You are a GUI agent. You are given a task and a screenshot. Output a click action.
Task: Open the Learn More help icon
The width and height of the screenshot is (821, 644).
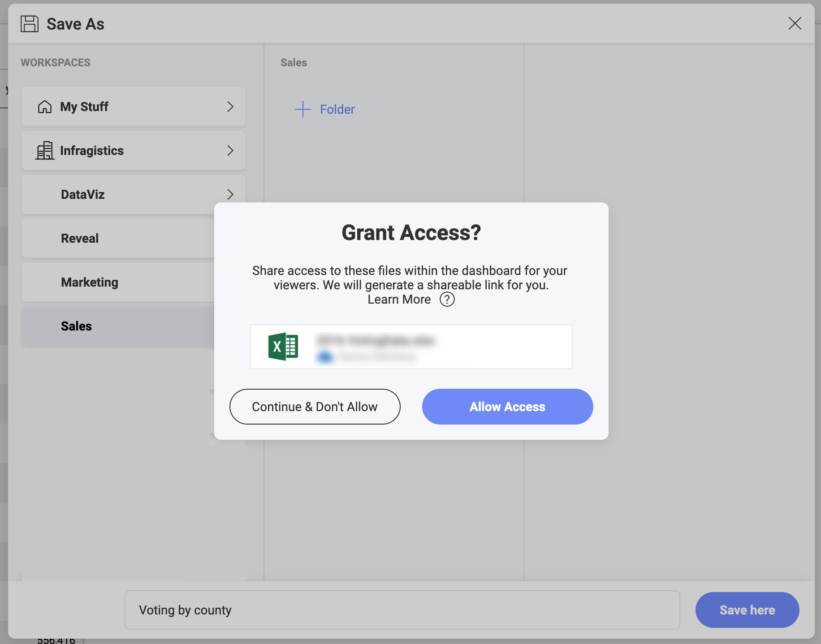tap(447, 299)
